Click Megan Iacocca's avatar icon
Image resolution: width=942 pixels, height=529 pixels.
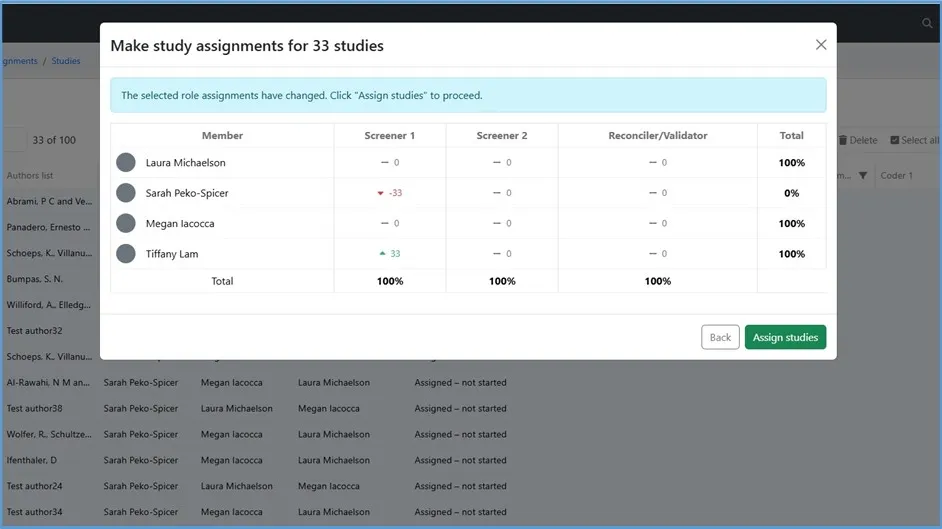(126, 223)
